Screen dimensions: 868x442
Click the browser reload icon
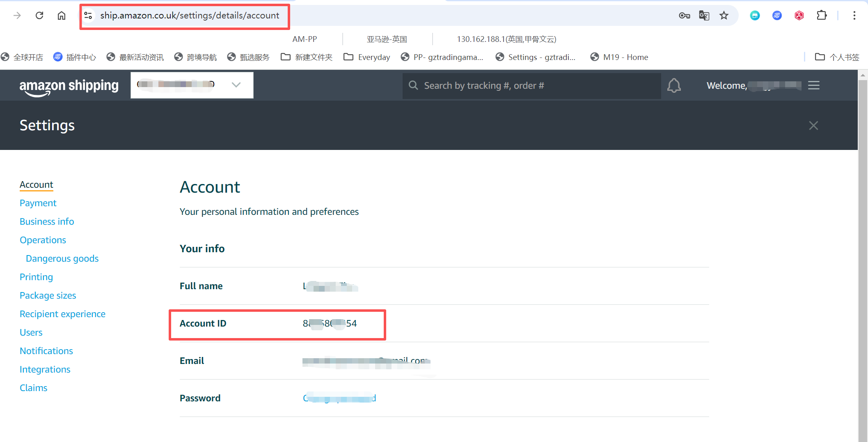point(39,16)
